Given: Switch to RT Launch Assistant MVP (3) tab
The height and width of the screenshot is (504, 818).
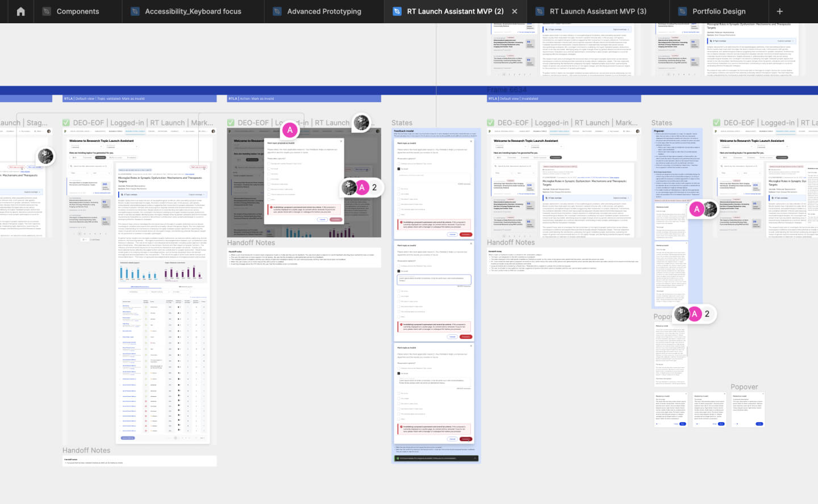Looking at the screenshot, I should pyautogui.click(x=598, y=11).
